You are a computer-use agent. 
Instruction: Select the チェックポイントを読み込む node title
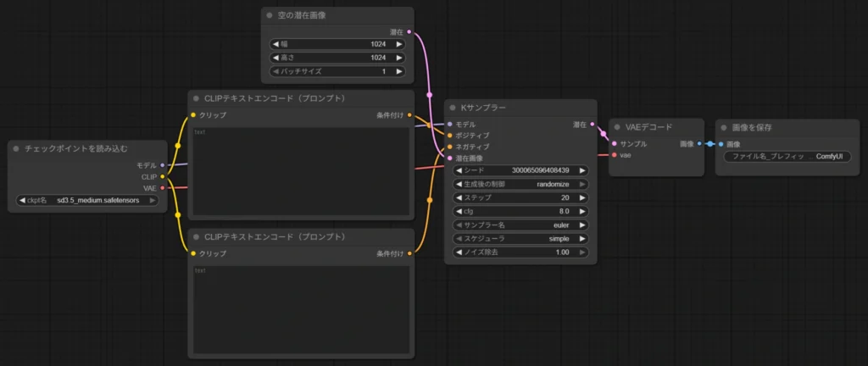[75, 149]
